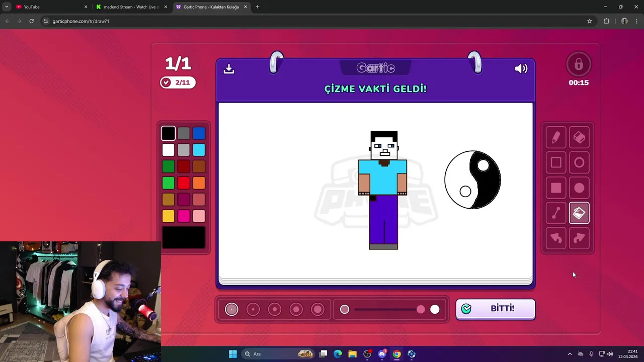Activate the paint bucket fill tool
This screenshot has width=644, height=362.
(579, 213)
